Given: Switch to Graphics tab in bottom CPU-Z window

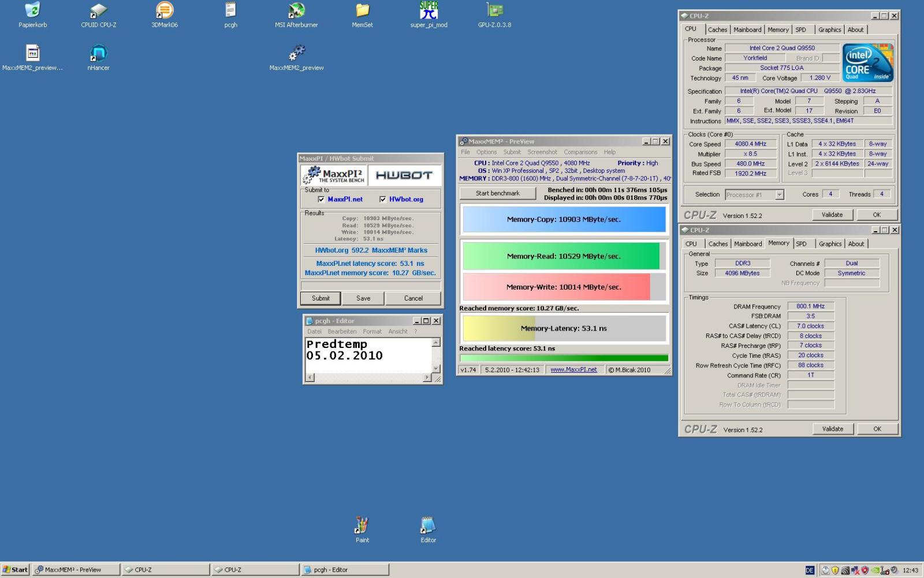Looking at the screenshot, I should coord(830,244).
